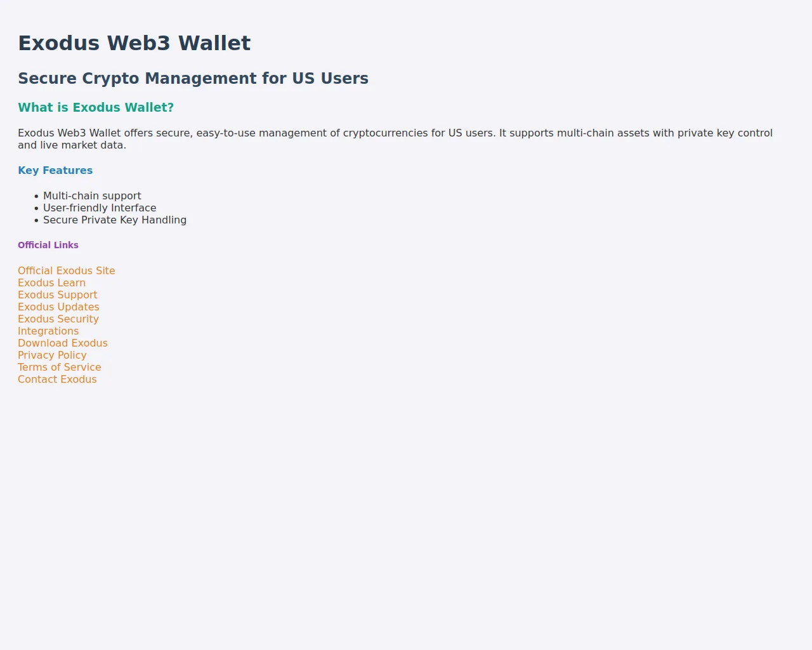Open the Official Exodus Site link

tap(67, 270)
